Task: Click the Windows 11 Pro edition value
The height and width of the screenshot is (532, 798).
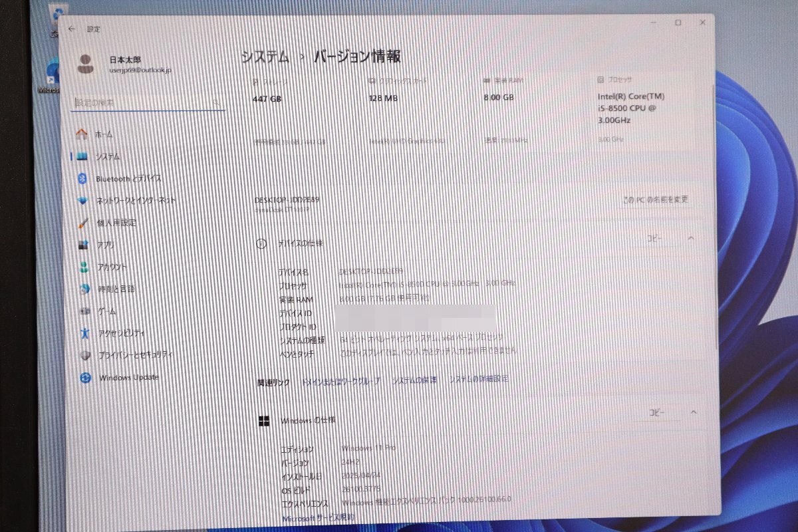Action: tap(368, 448)
